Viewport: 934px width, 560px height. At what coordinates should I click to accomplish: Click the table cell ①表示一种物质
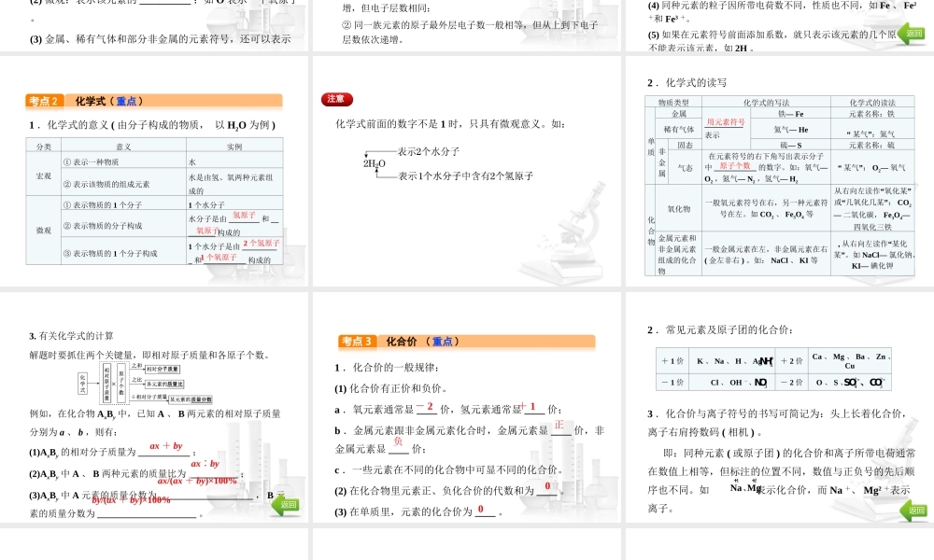[x=124, y=161]
